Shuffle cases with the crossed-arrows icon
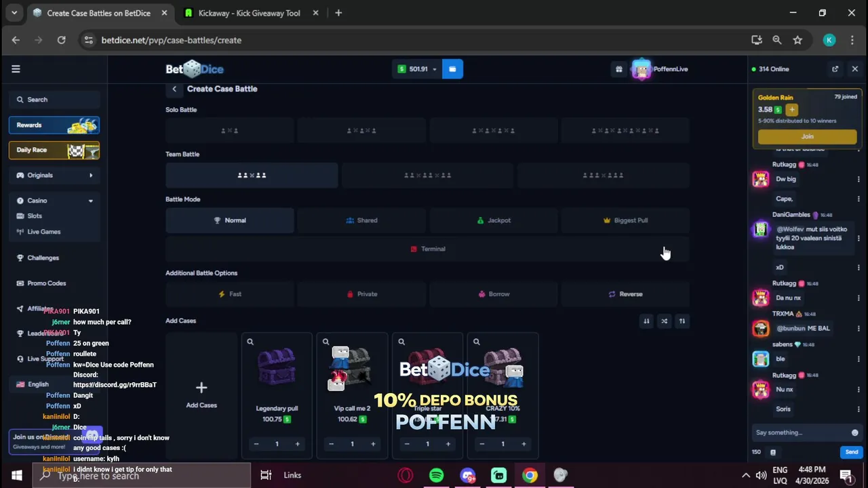This screenshot has width=868, height=488. point(664,321)
